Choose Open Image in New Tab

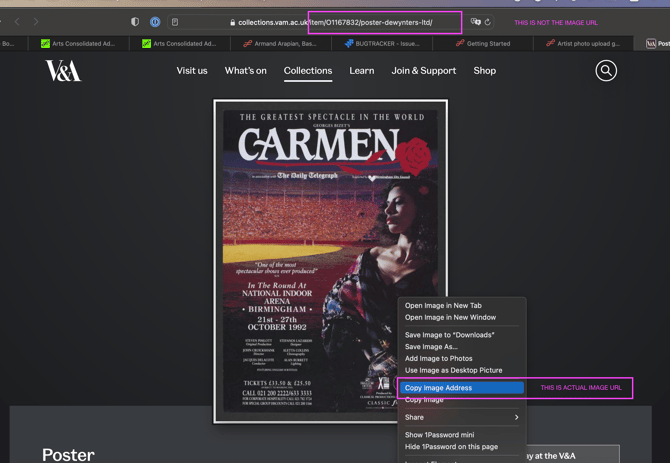tap(461, 305)
